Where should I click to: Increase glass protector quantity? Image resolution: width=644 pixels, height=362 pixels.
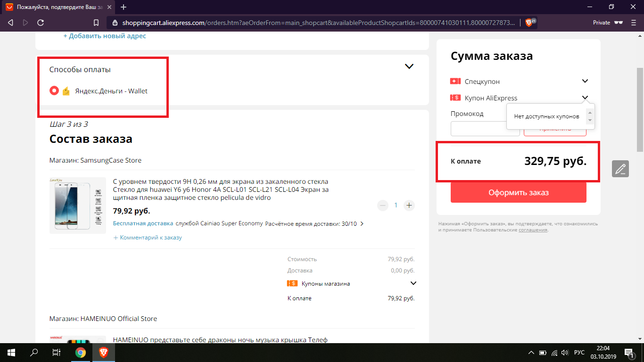[409, 205]
